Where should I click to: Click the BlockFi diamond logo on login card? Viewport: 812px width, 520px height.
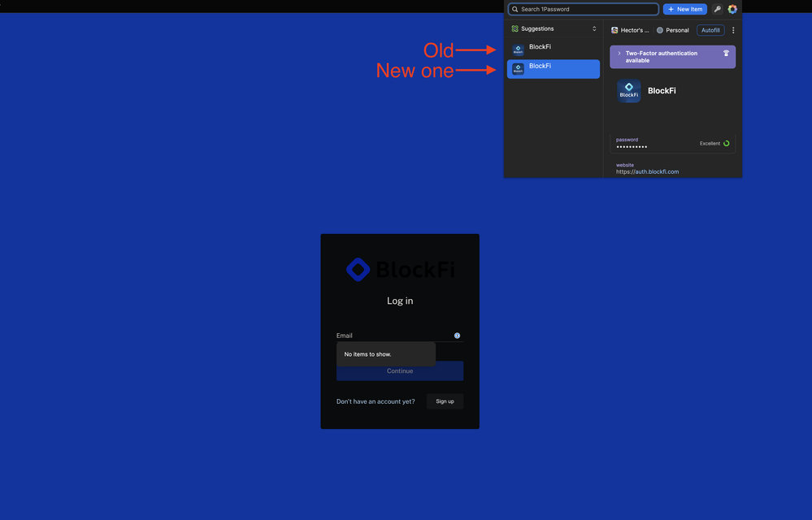358,269
